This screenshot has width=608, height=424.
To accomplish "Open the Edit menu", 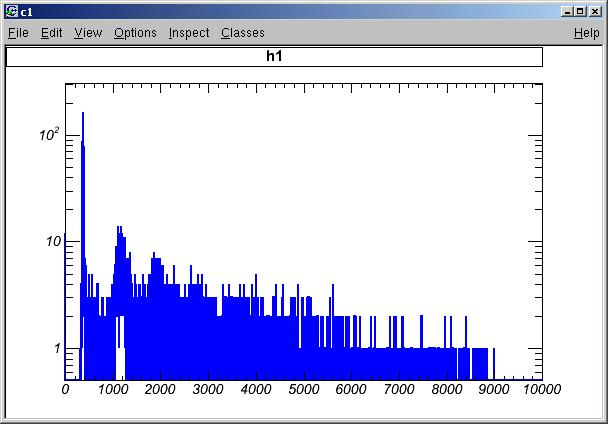I will click(x=52, y=33).
